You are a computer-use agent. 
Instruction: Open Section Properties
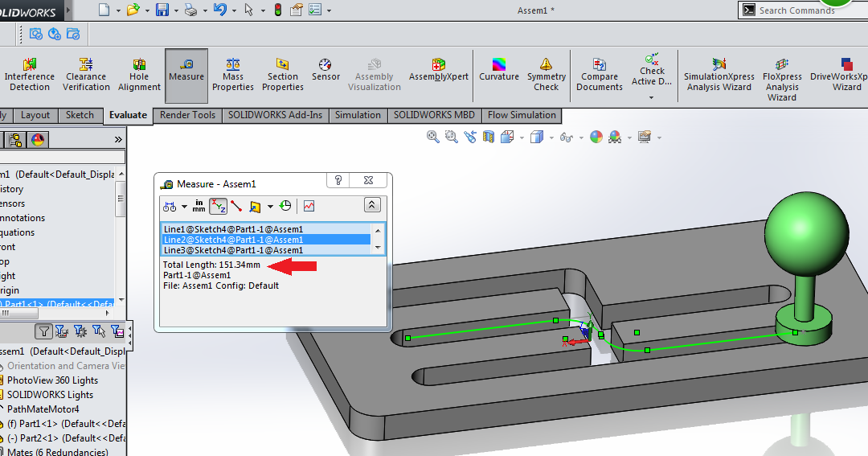click(283, 75)
